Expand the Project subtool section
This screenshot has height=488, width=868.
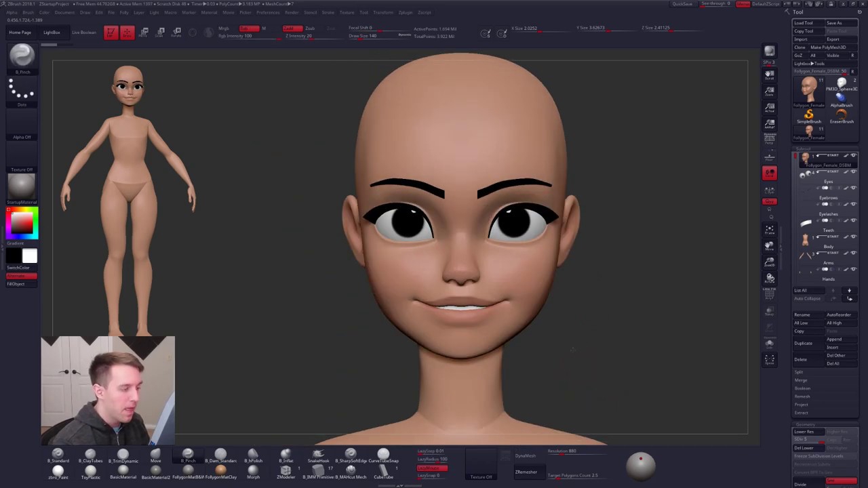click(802, 405)
